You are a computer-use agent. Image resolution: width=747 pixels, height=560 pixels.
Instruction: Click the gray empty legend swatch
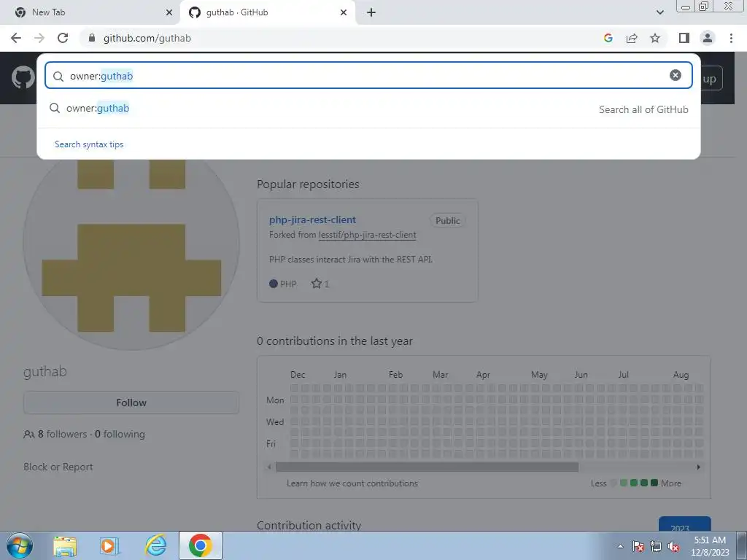(x=614, y=483)
